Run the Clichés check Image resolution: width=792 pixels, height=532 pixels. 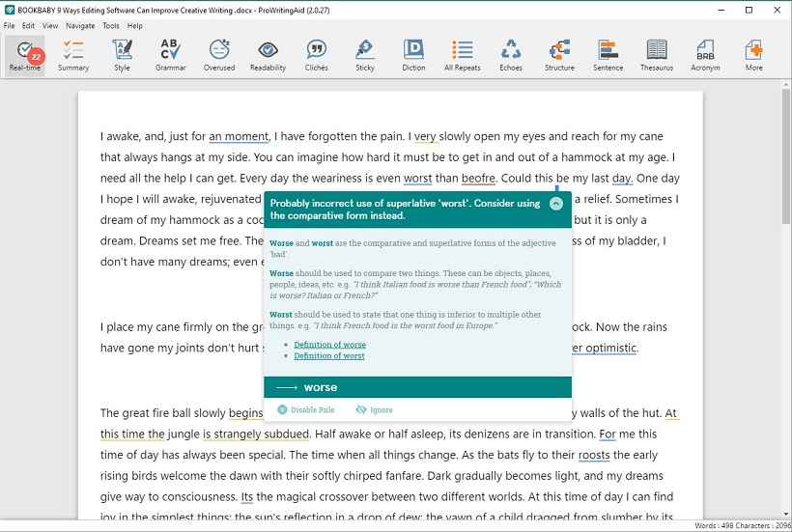coord(317,56)
